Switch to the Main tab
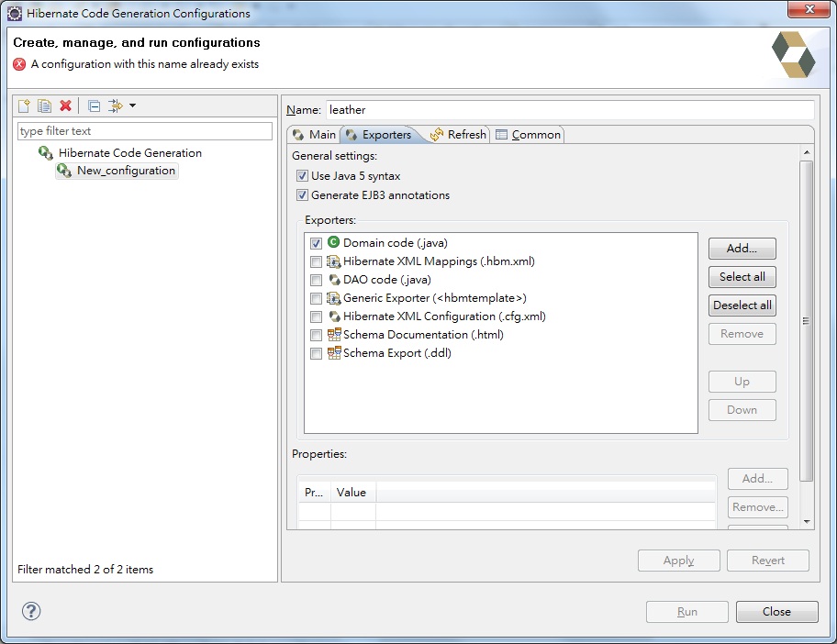837x644 pixels. click(x=315, y=135)
